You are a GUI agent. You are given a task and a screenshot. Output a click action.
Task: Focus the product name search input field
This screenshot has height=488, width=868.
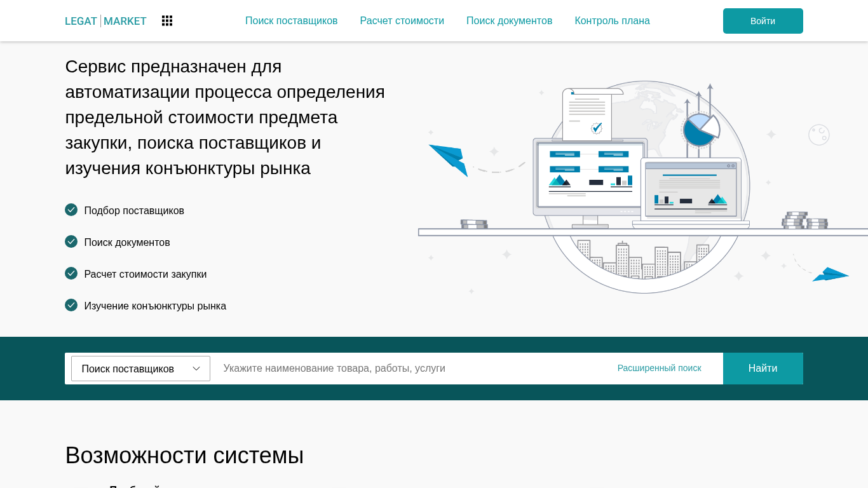click(x=407, y=369)
